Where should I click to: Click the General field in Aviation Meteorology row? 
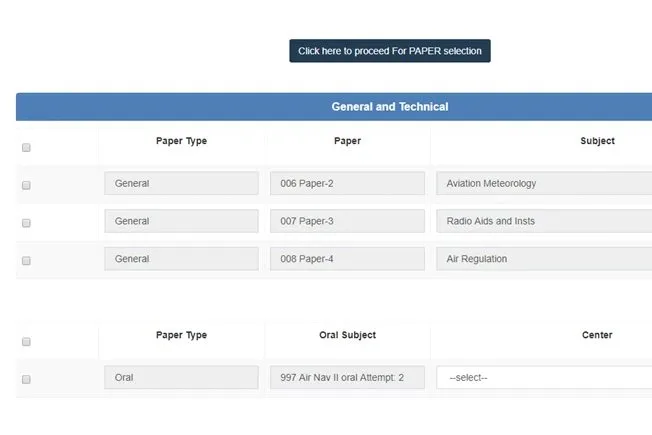coord(181,183)
